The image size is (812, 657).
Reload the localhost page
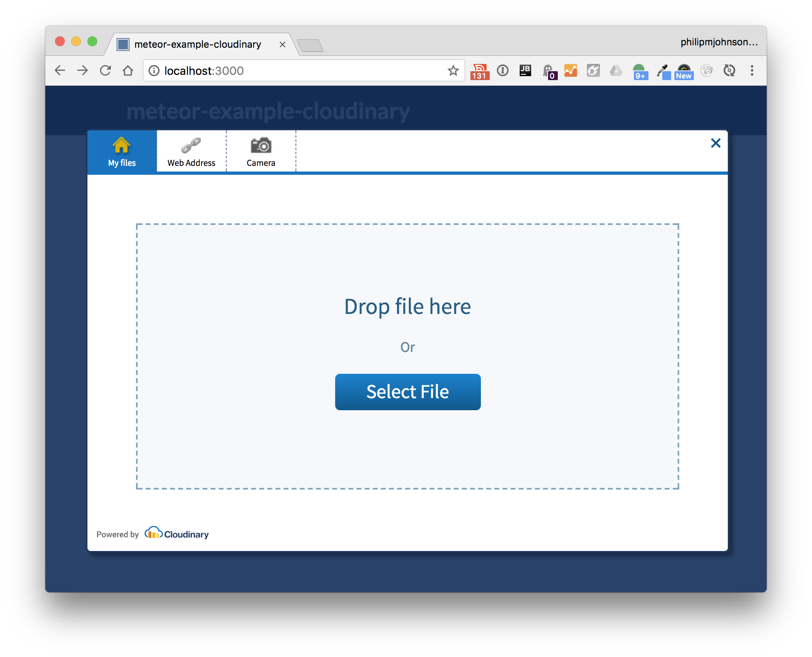tap(105, 70)
